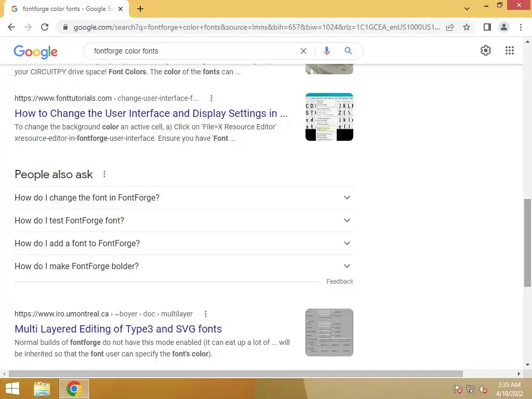Expand How do I add a font question
This screenshot has width=532, height=399.
click(183, 243)
